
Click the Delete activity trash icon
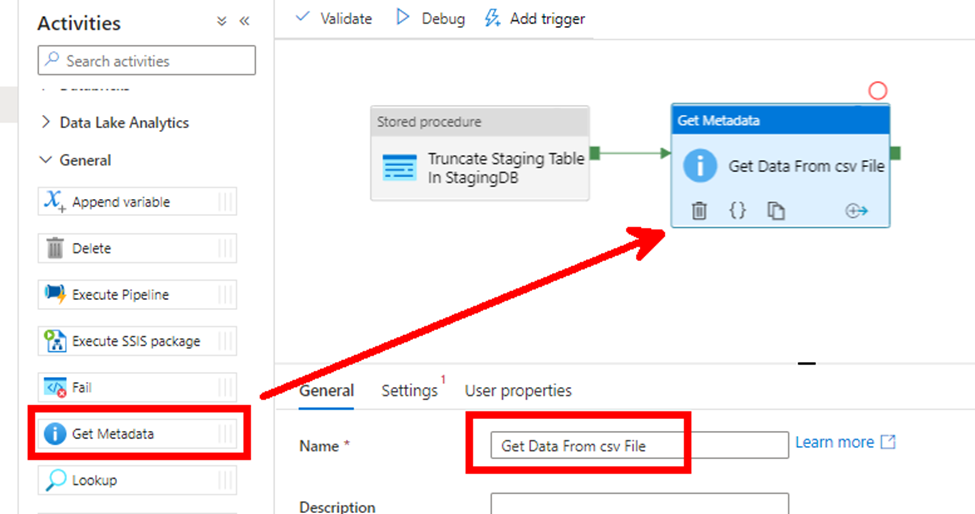pyautogui.click(x=55, y=248)
